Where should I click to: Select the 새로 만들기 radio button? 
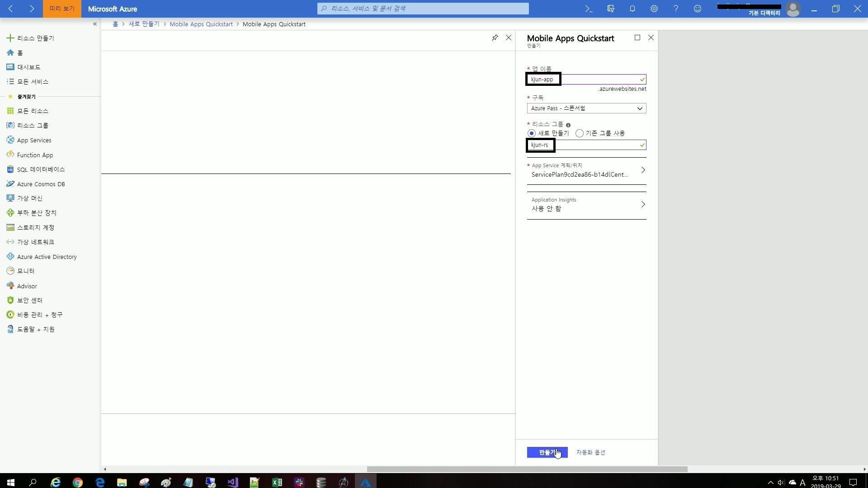[532, 133]
